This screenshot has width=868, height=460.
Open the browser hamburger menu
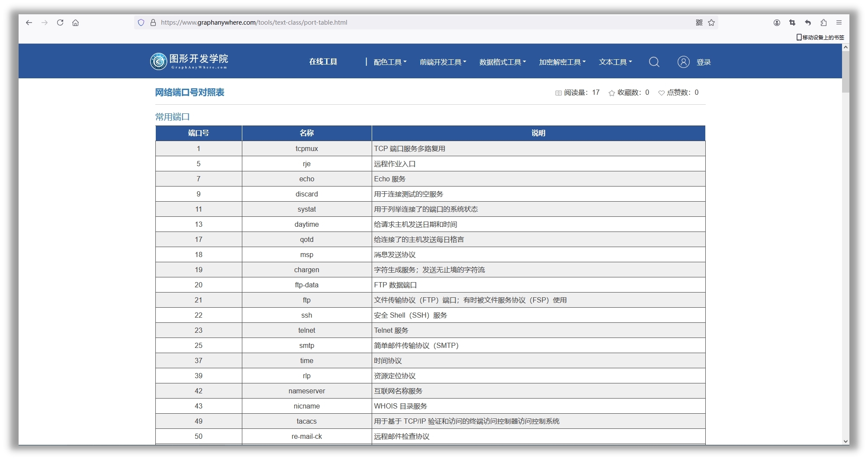839,23
